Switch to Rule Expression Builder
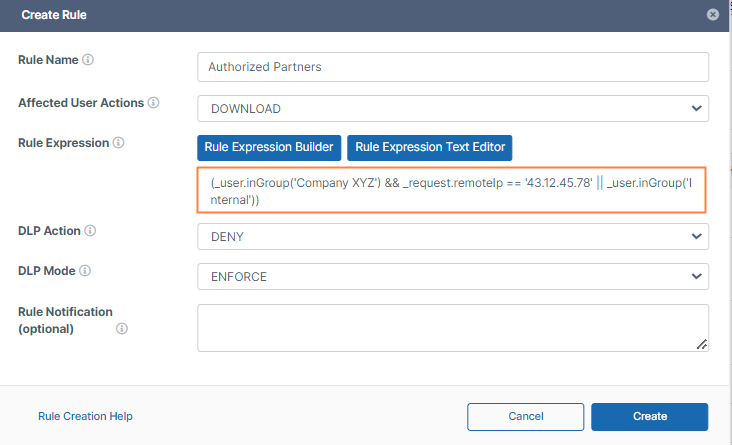The width and height of the screenshot is (732, 445). click(x=269, y=147)
